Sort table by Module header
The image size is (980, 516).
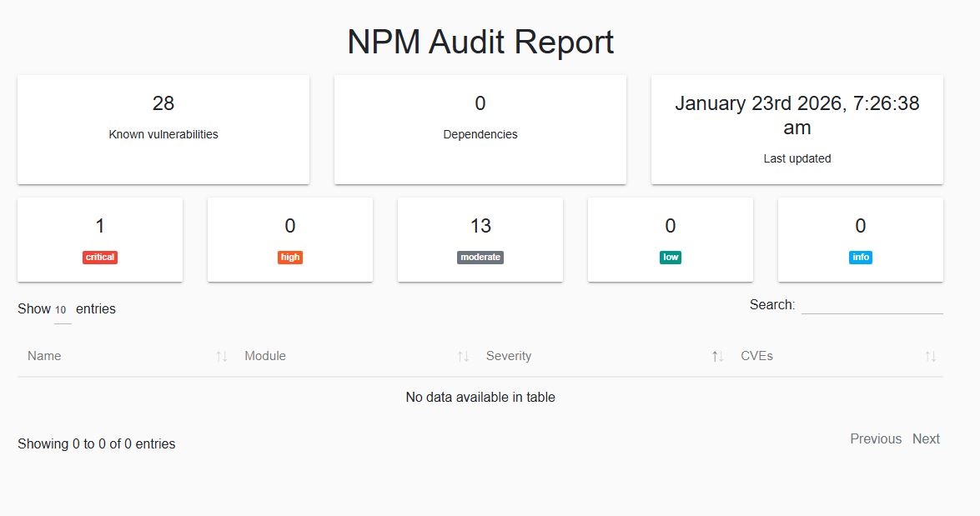(265, 356)
